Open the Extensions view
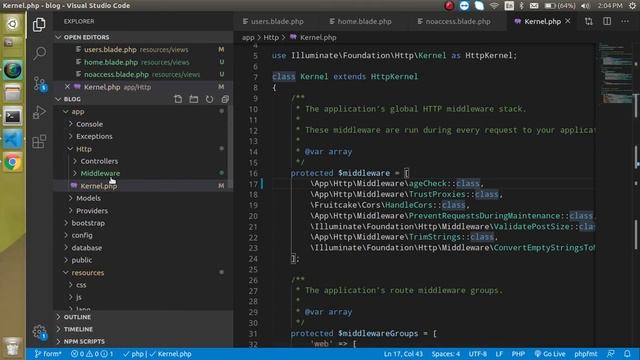 (x=39, y=142)
